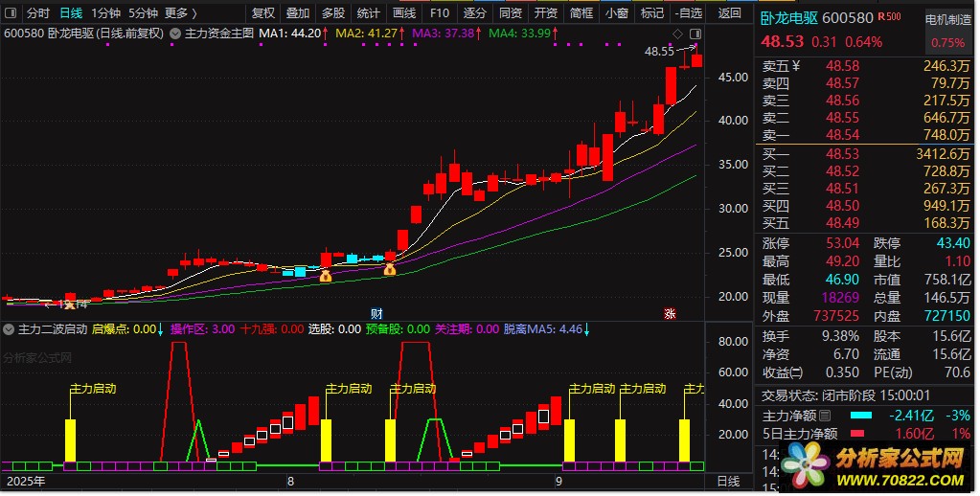Screen dimensions: 980x496
Task: Click the month 9 label on time axis
Action: tap(559, 482)
